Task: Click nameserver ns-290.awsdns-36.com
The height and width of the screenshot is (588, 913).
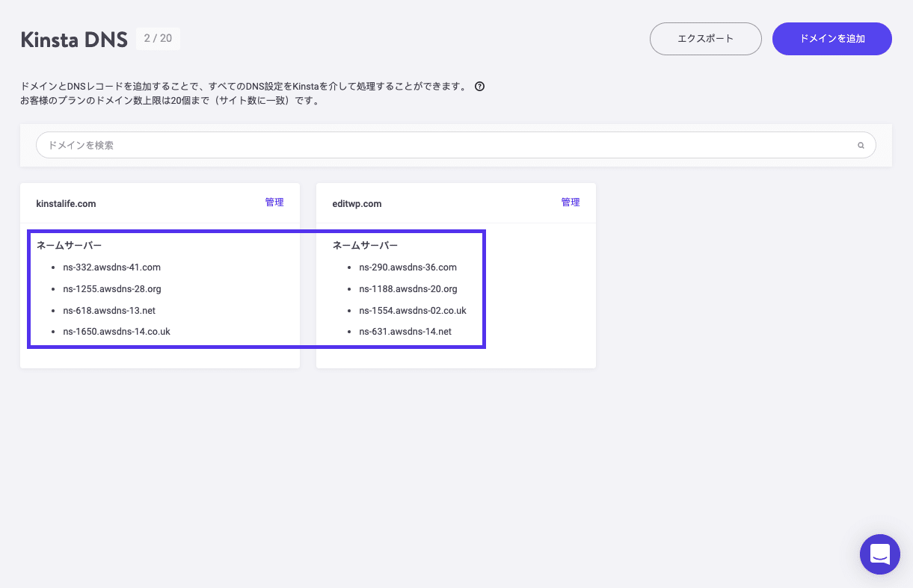Action: (x=408, y=267)
